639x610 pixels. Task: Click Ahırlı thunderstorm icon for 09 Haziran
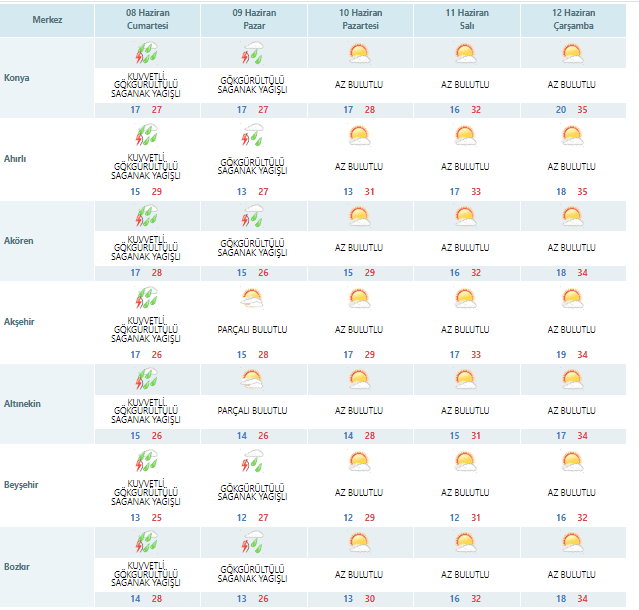point(252,134)
